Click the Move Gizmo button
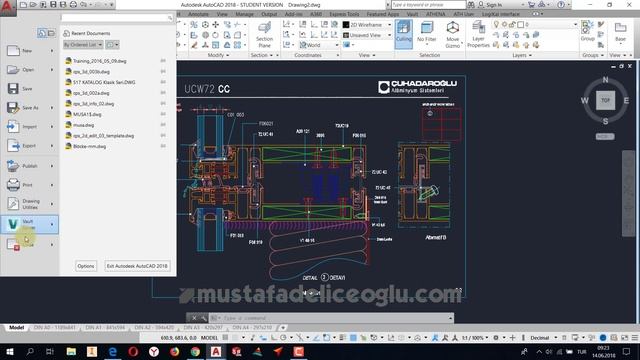This screenshot has height=360, width=640. (452, 33)
